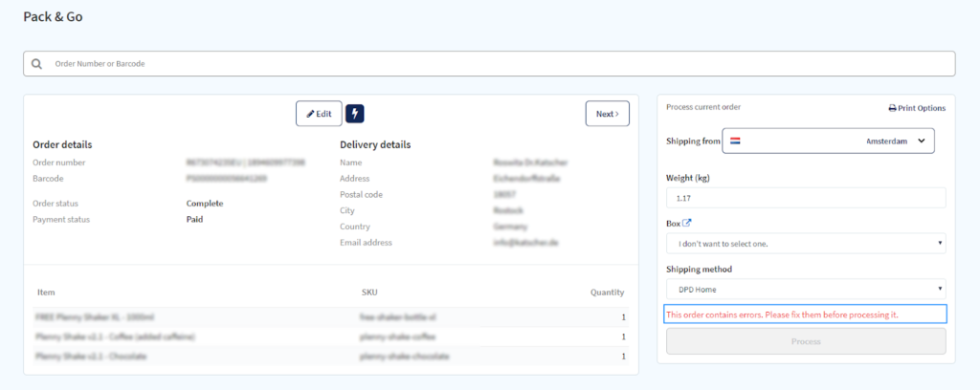Click the disabled Process button
The width and height of the screenshot is (980, 390).
[x=806, y=341]
